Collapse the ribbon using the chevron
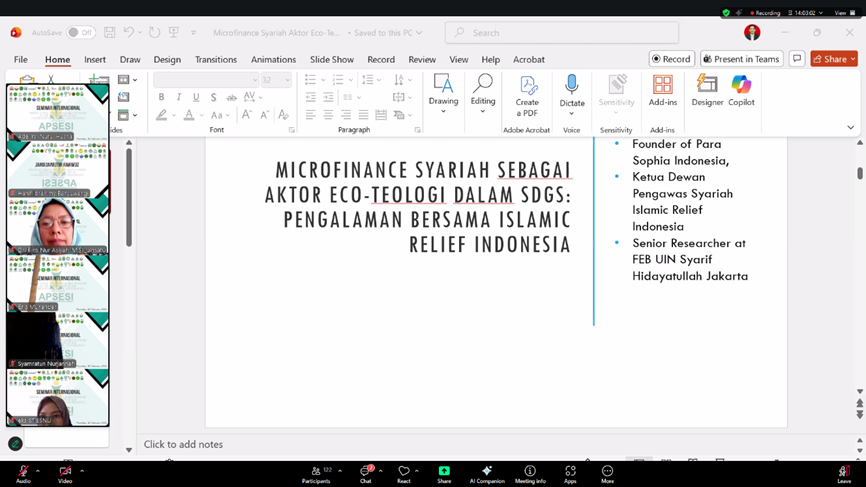Image resolution: width=866 pixels, height=487 pixels. pyautogui.click(x=851, y=127)
